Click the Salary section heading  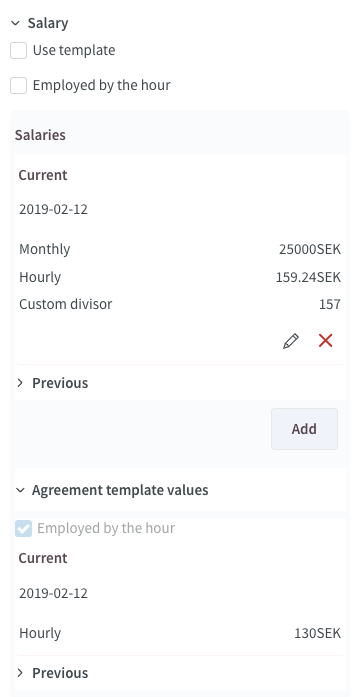[48, 24]
